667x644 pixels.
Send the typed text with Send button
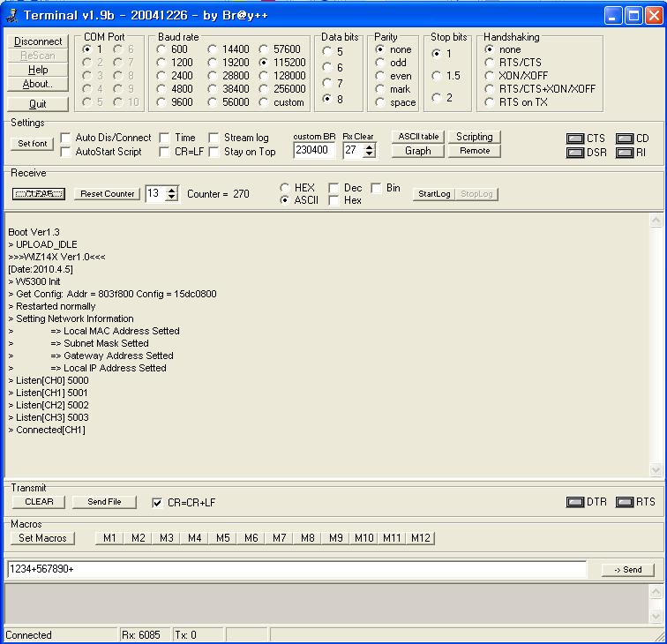628,570
